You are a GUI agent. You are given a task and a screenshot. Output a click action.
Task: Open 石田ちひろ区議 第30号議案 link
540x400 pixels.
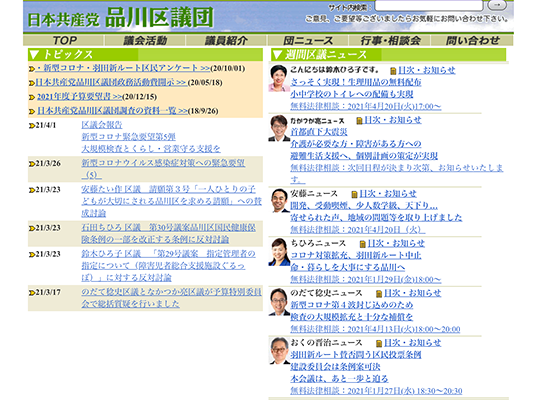pyautogui.click(x=168, y=234)
